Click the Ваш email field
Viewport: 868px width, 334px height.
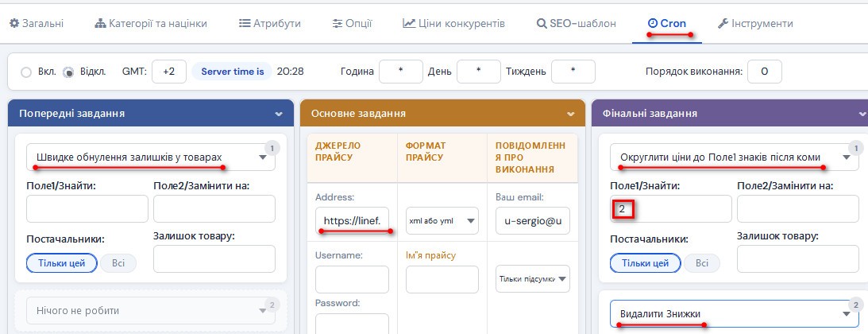(x=533, y=220)
